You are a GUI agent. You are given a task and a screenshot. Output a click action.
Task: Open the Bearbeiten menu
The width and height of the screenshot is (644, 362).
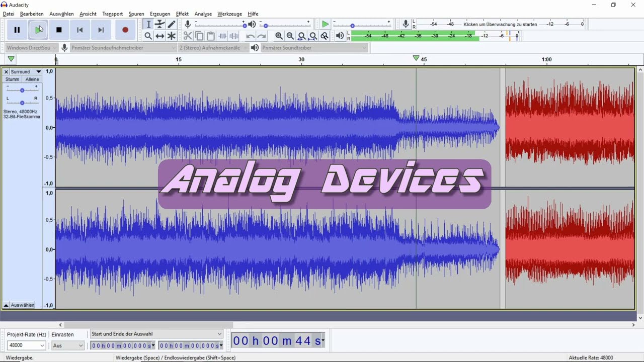[x=32, y=14]
